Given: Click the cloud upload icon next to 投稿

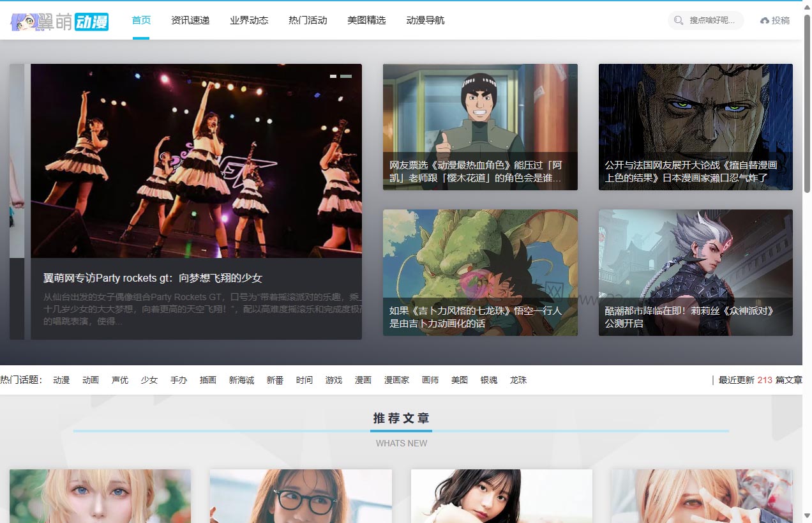Looking at the screenshot, I should 765,20.
